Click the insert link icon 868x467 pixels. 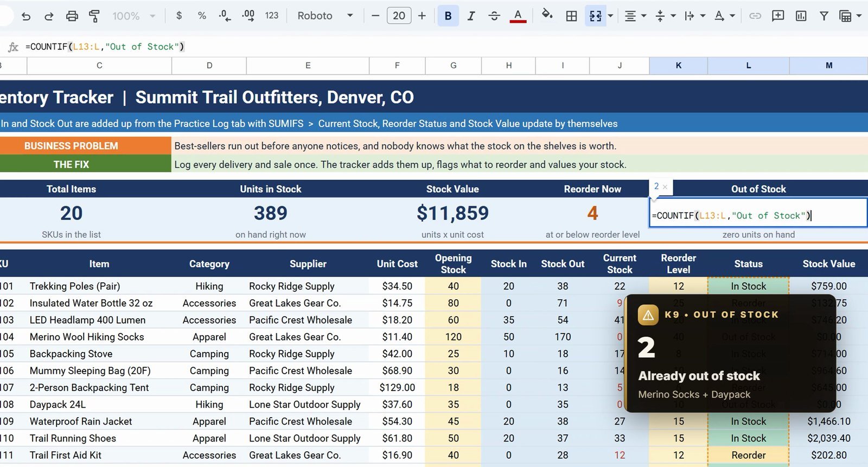(755, 16)
